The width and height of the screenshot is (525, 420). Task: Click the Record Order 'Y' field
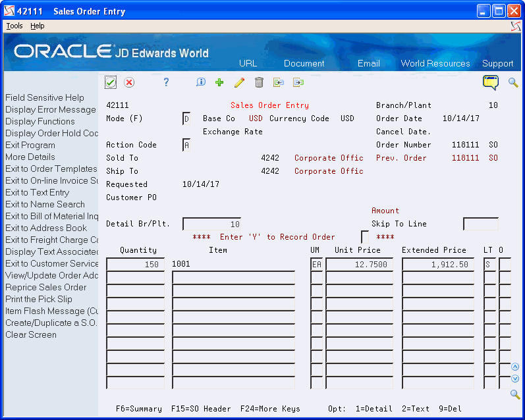tap(365, 237)
